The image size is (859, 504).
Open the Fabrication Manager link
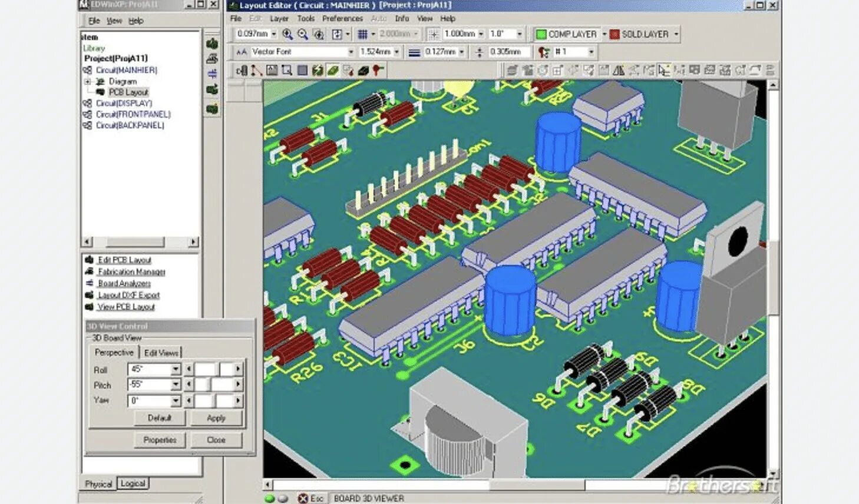131,271
